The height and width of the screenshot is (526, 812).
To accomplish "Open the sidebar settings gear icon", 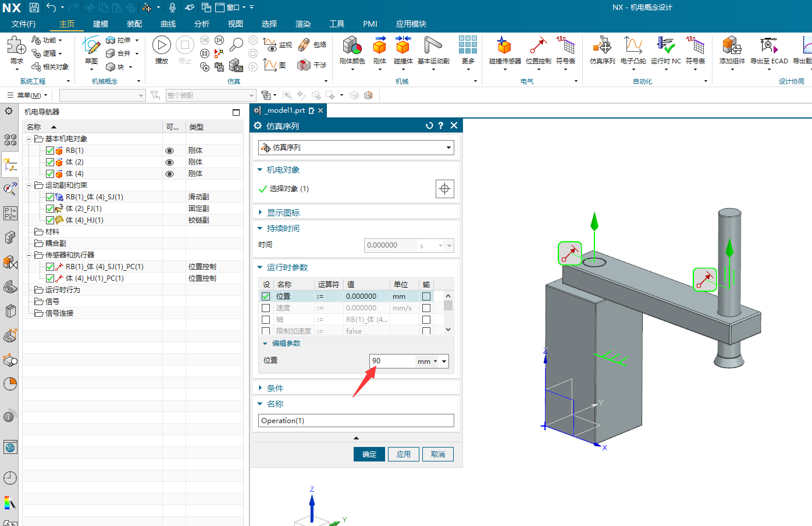I will pos(9,111).
